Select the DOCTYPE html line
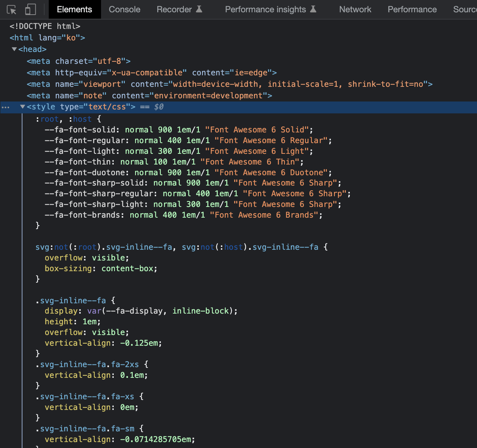The image size is (477, 448). click(45, 26)
